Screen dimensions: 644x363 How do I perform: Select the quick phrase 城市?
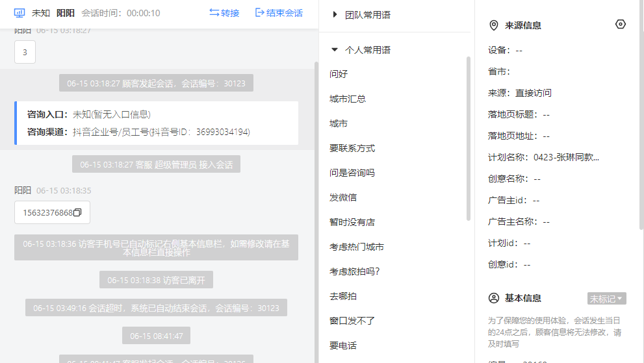[339, 123]
